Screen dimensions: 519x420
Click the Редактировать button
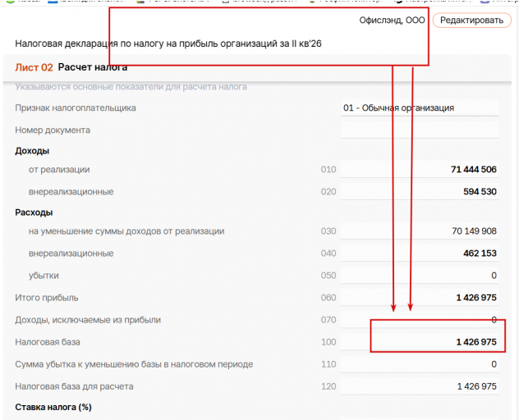[471, 21]
